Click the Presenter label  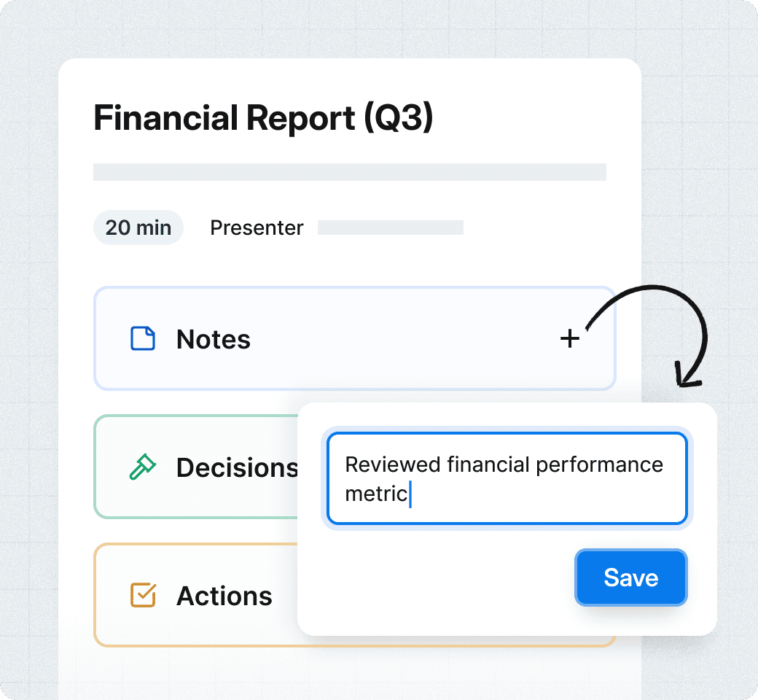pyautogui.click(x=257, y=227)
